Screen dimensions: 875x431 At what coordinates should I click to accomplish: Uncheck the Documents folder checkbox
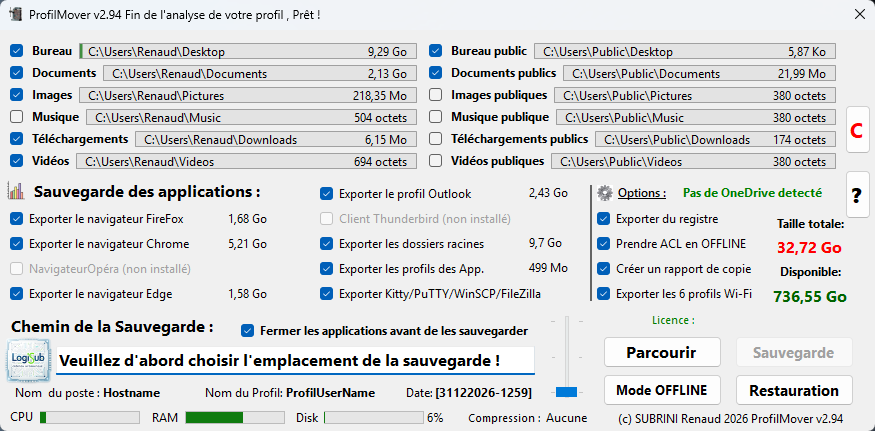[x=17, y=73]
